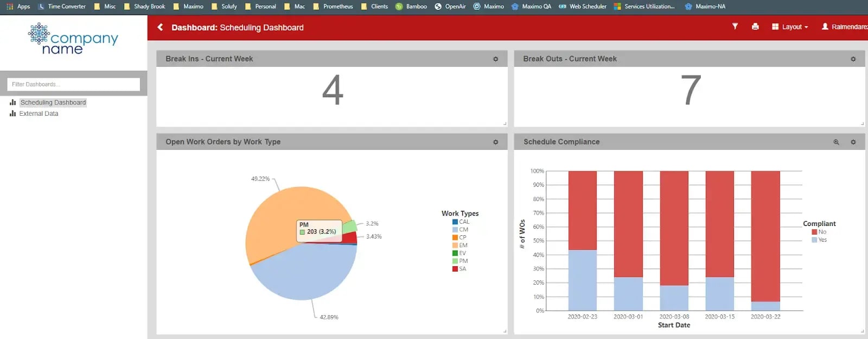
Task: Open the user account menu in header
Action: [x=844, y=27]
